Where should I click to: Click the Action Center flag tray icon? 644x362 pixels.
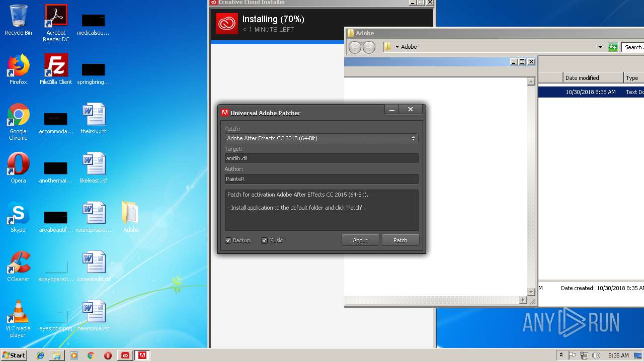pos(572,355)
